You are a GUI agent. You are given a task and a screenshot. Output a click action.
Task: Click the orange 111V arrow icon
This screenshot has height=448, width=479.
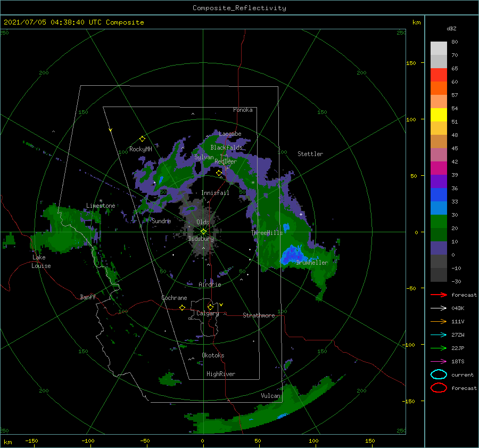[439, 321]
